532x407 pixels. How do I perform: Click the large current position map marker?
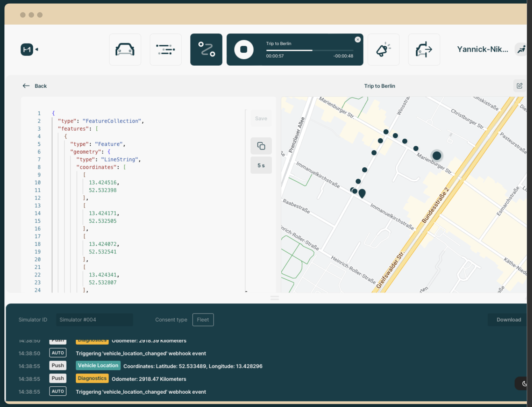(x=436, y=156)
